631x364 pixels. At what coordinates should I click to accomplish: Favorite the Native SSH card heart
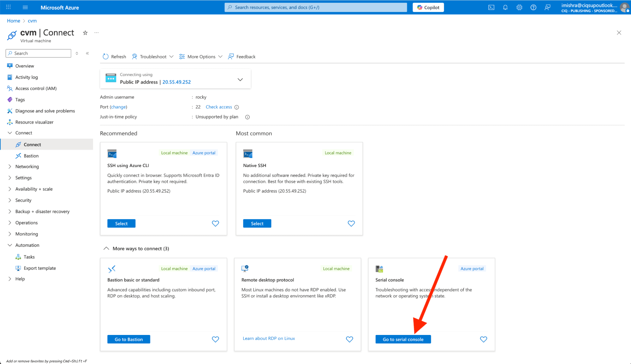pos(351,224)
